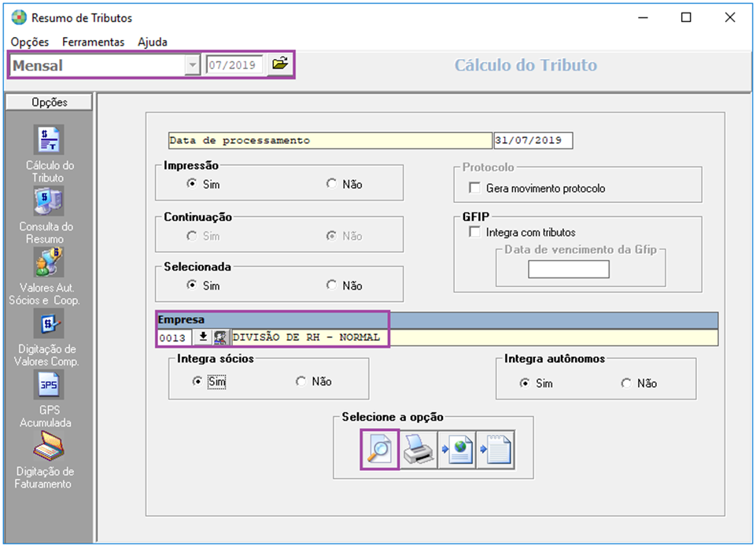The image size is (756, 549).
Task: Click the Opções sidebar header button
Action: (49, 102)
